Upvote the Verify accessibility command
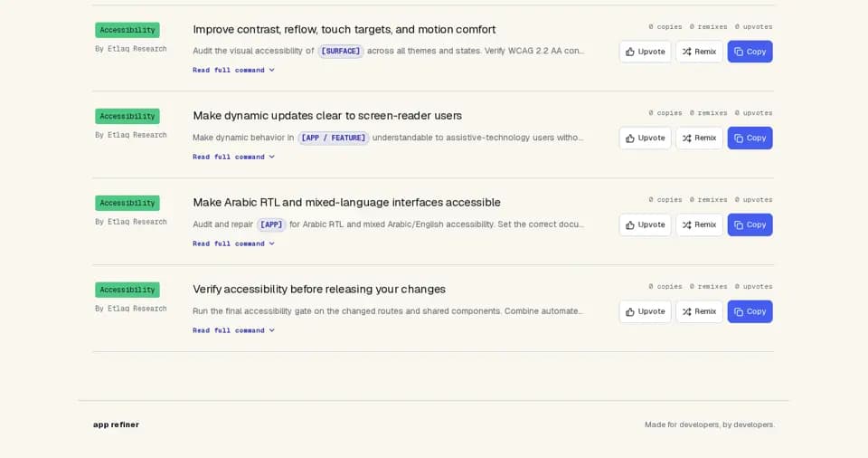The width and height of the screenshot is (868, 458). (645, 311)
